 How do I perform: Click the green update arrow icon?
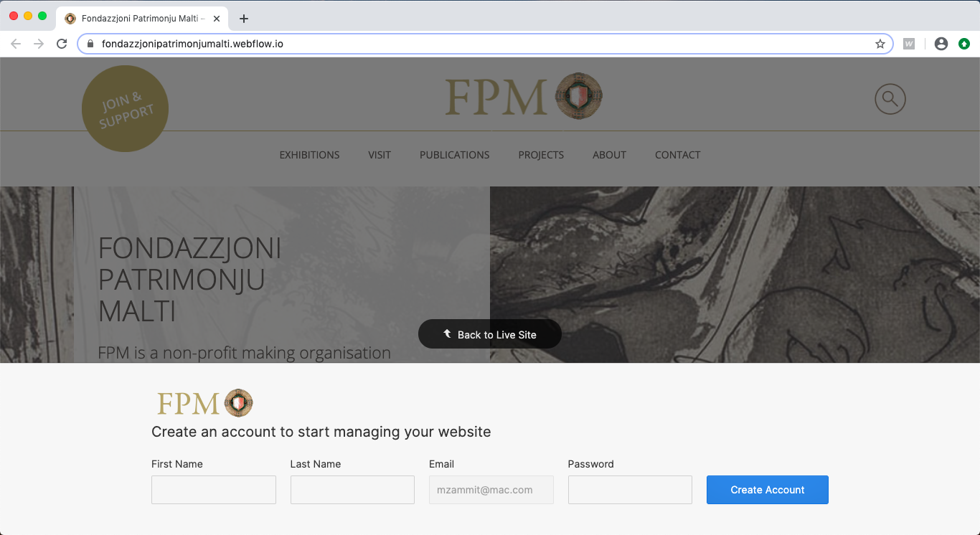tap(964, 44)
